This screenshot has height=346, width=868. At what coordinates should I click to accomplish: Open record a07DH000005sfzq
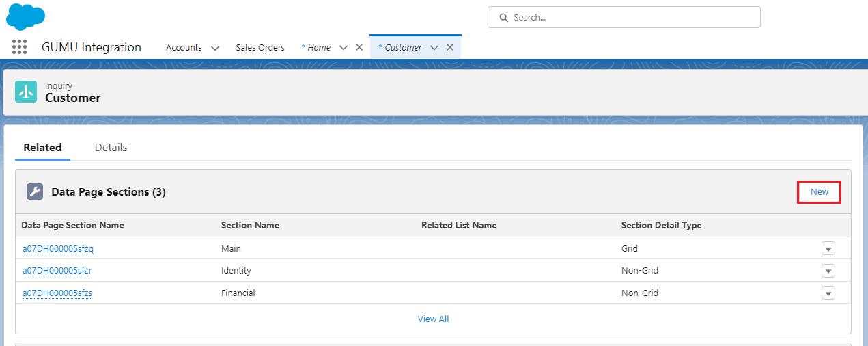pyautogui.click(x=58, y=249)
